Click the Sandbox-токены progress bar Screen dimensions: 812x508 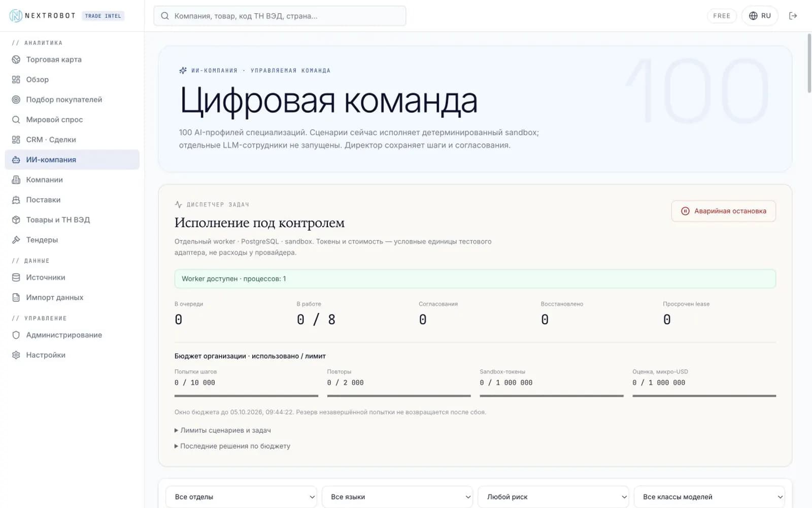coord(552,396)
